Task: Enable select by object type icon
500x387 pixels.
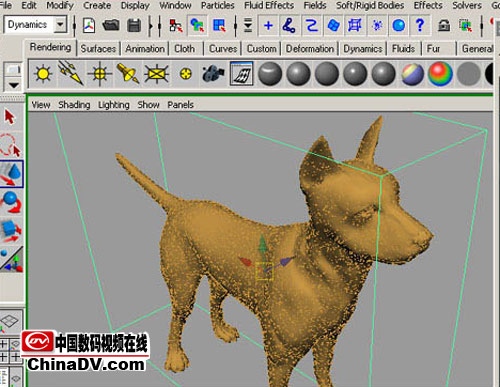Action: 197,25
